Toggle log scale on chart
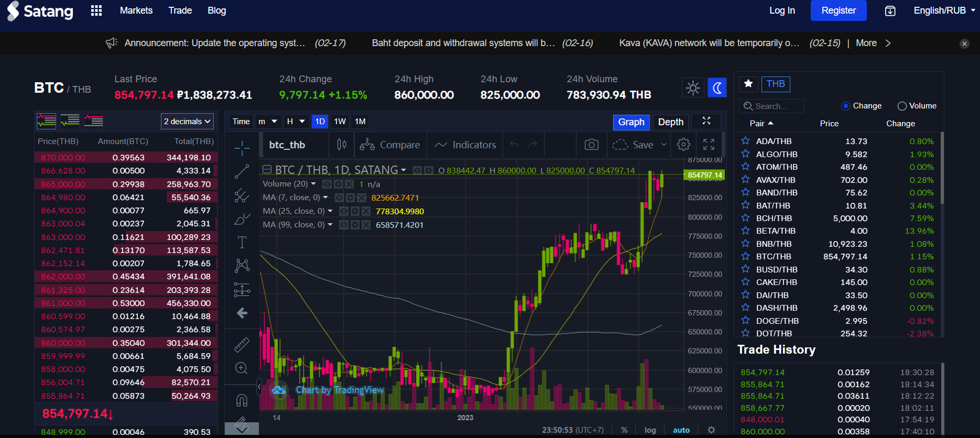The width and height of the screenshot is (980, 438). point(650,430)
